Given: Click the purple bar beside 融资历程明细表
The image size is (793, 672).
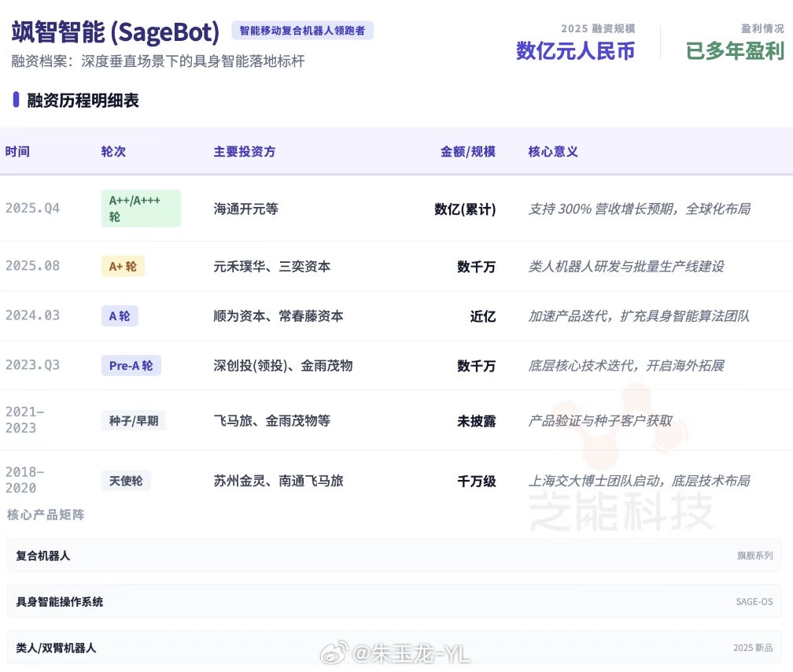Looking at the screenshot, I should 16,100.
